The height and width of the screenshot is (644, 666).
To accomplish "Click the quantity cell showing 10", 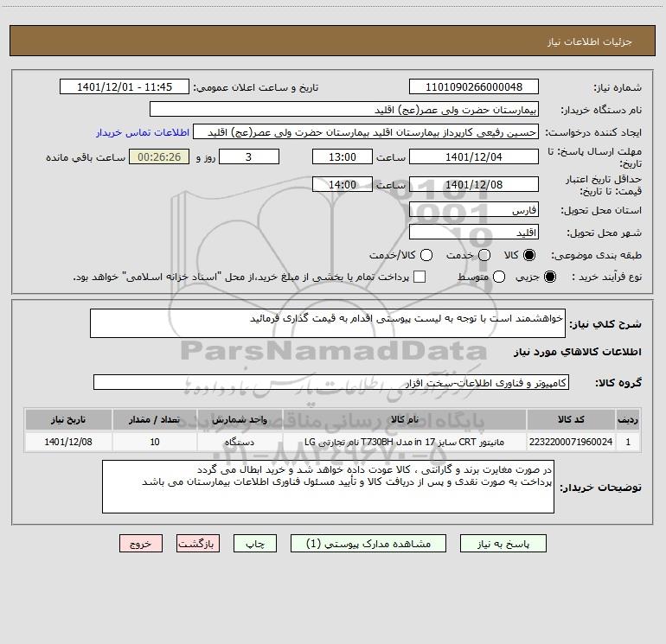I will point(155,442).
